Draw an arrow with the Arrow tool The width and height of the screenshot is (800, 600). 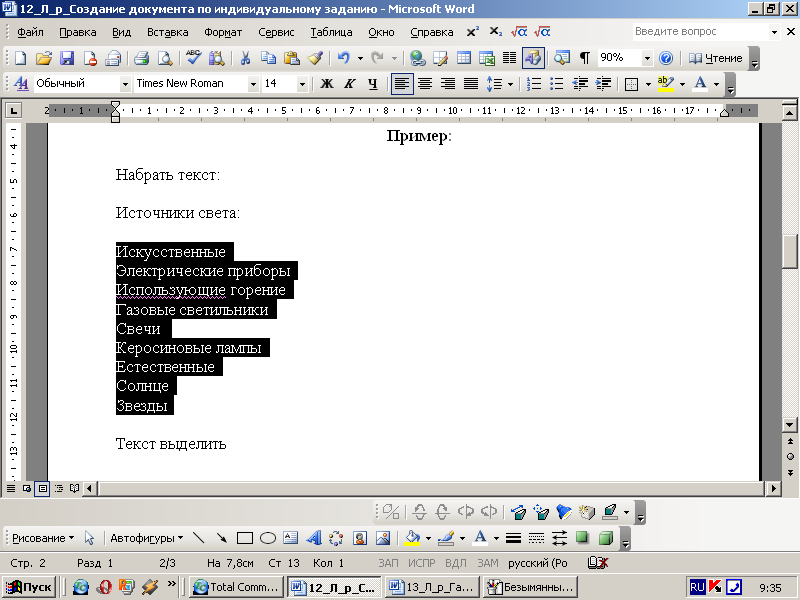click(x=221, y=538)
